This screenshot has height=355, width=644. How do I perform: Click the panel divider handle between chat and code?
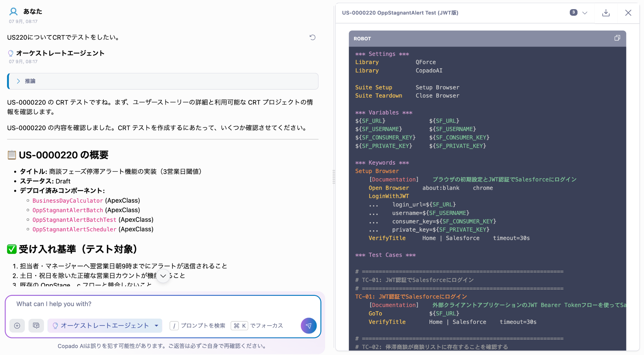click(x=334, y=177)
